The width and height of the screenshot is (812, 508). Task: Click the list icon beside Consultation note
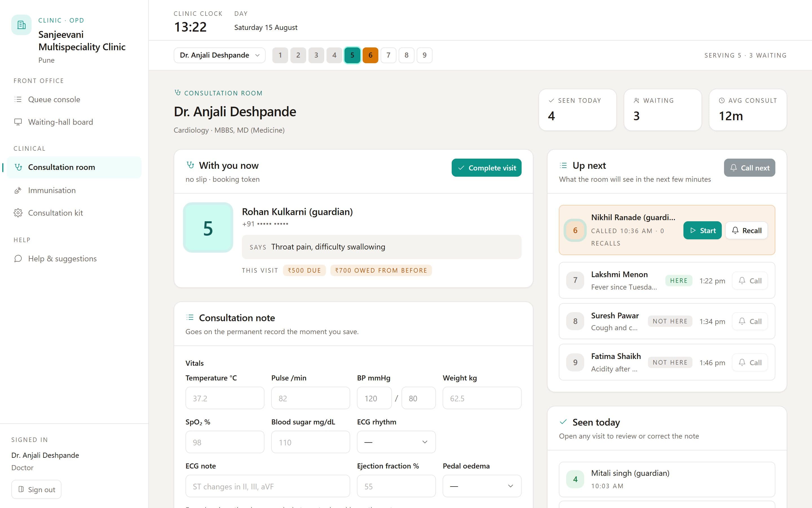point(190,317)
